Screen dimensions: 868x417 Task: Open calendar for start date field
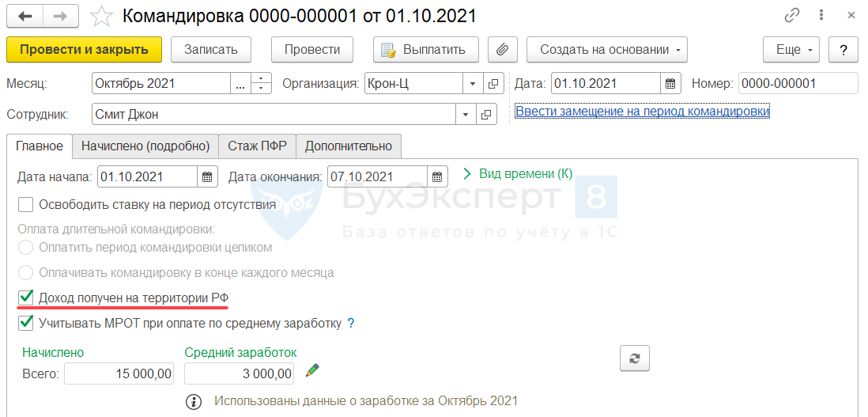coord(207,176)
